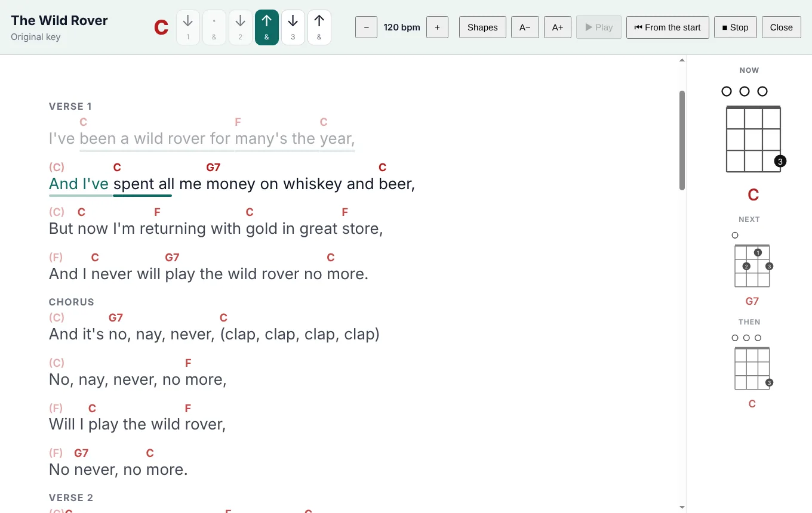Click the lyric 'No never, no more.'
The height and width of the screenshot is (513, 812).
click(118, 469)
